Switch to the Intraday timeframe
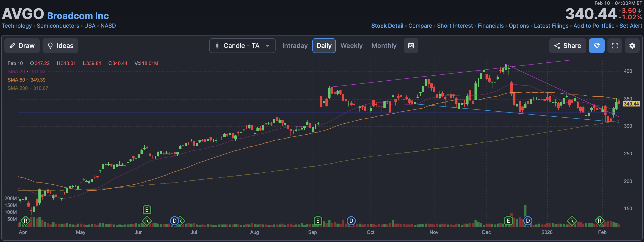 click(295, 46)
